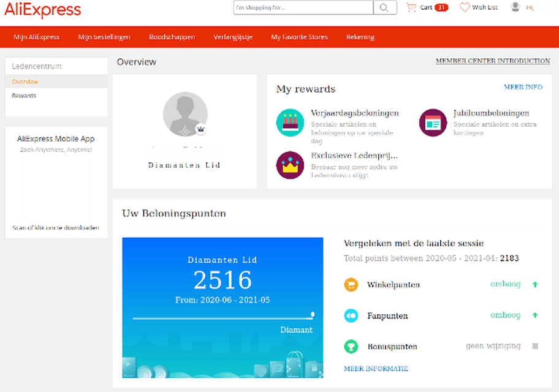Click the Ledencentrum sidebar heading

coord(37,66)
